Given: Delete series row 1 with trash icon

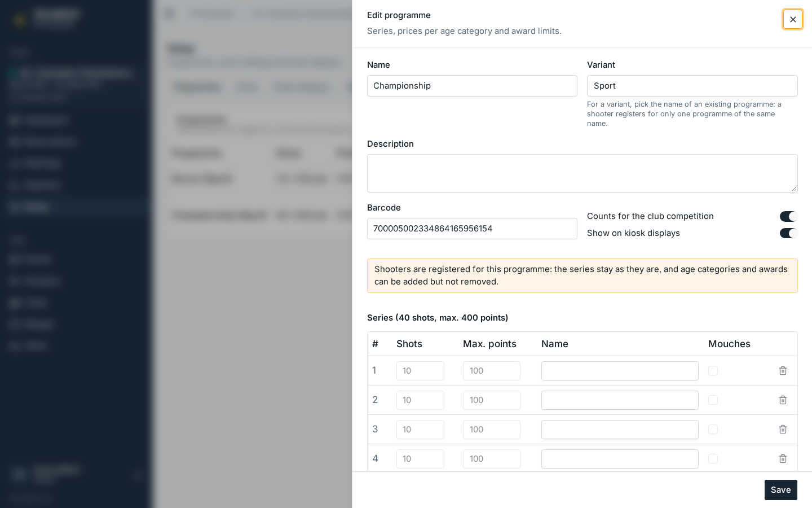Looking at the screenshot, I should 783,371.
